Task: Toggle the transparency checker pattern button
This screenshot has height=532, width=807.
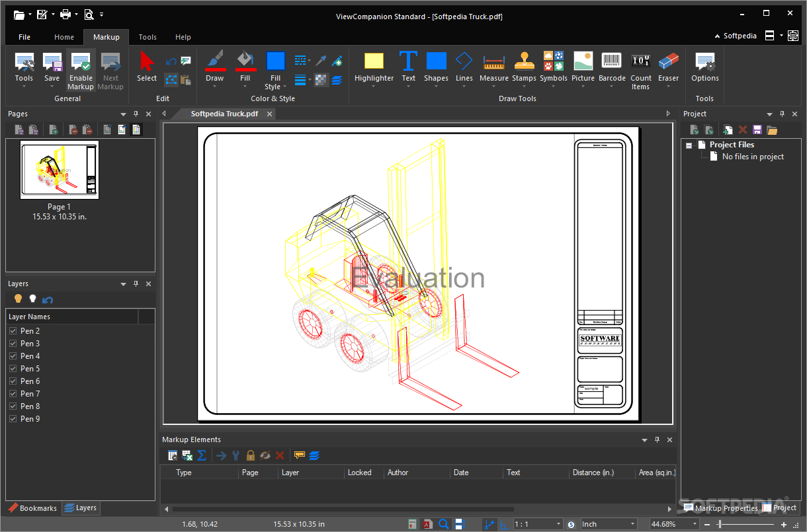Action: pyautogui.click(x=321, y=80)
